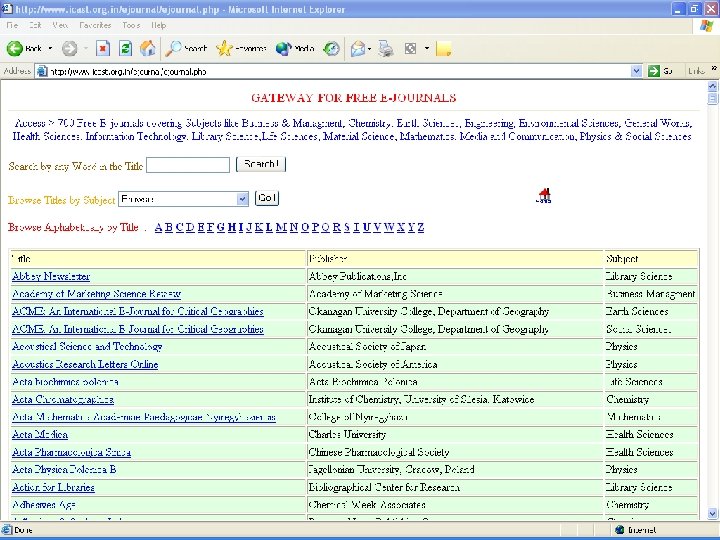Click the red home image on page
This screenshot has width=720, height=540.
544,195
